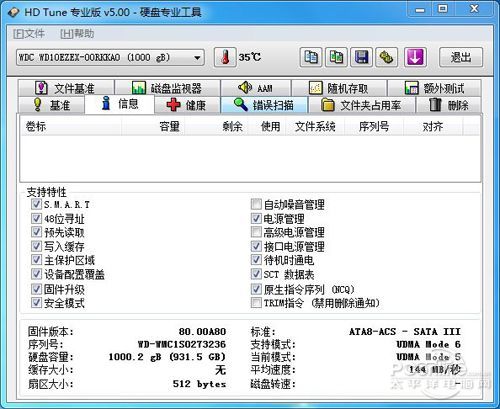Click the firmware version value 80.00A80
500x409 pixels.
(202, 332)
